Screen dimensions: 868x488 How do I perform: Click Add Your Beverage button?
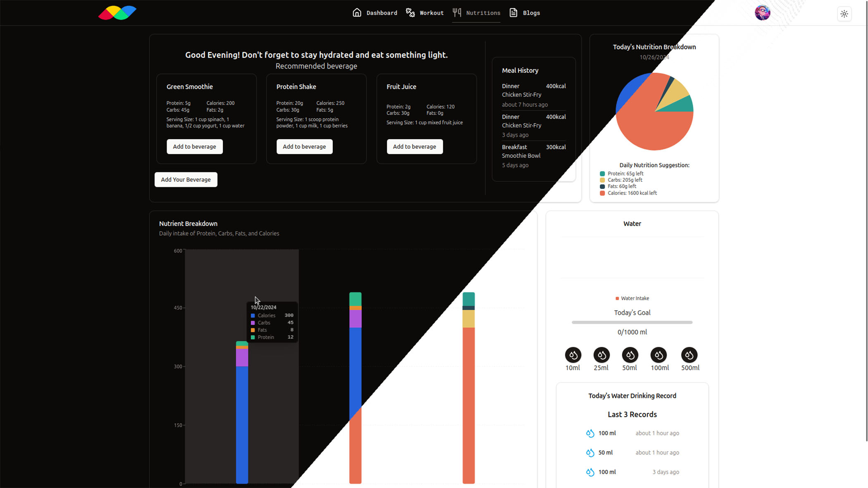(186, 180)
